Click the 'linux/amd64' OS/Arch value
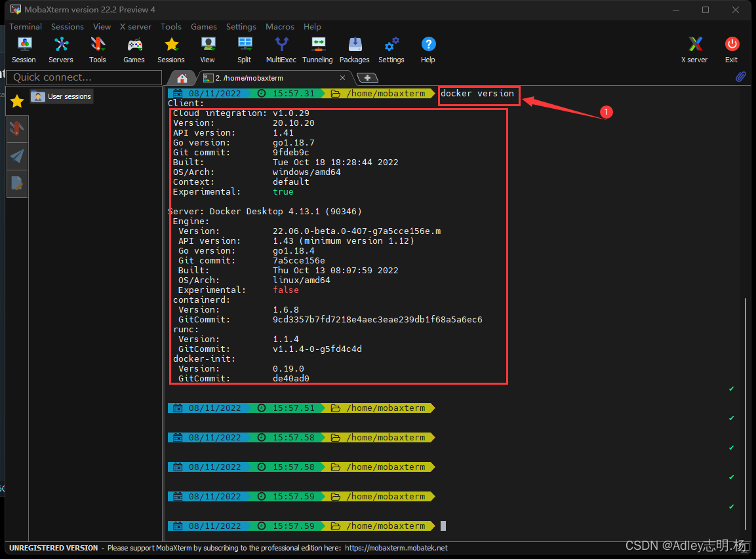 pos(302,280)
